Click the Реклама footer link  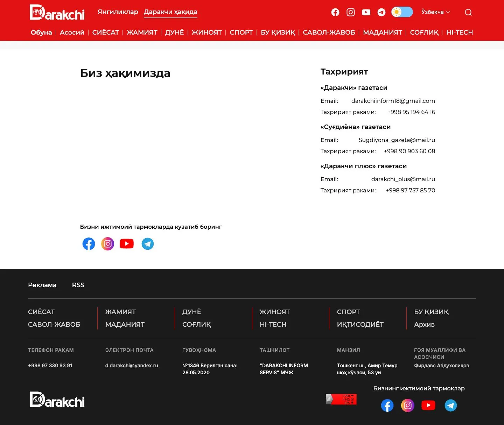(x=42, y=285)
